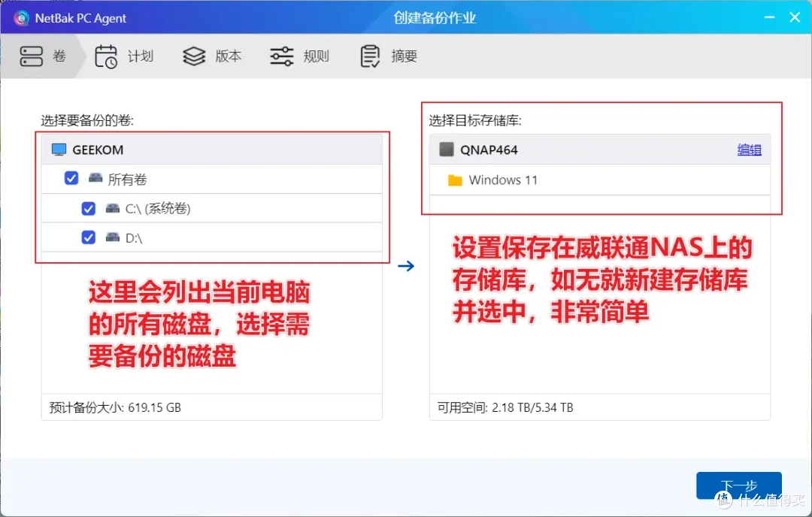This screenshot has height=517, width=812.
Task: Click the C:\ (系统卷) label text
Action: click(158, 209)
